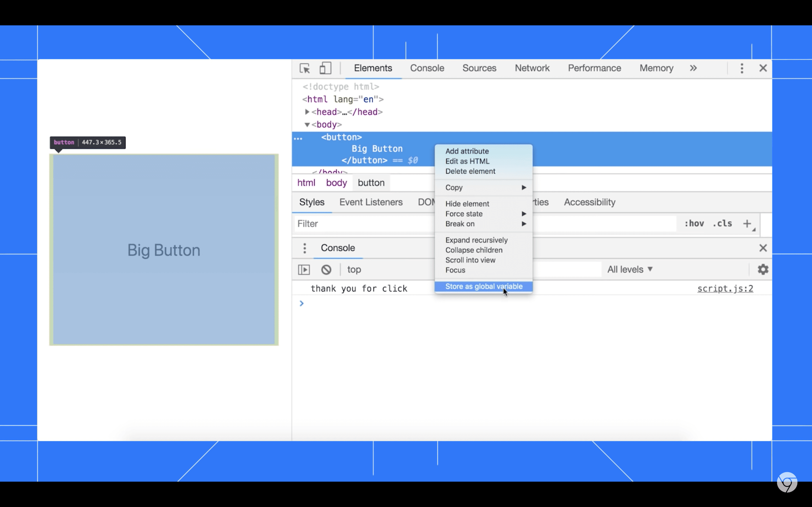Select Edit as HTML option
812x507 pixels.
[468, 161]
